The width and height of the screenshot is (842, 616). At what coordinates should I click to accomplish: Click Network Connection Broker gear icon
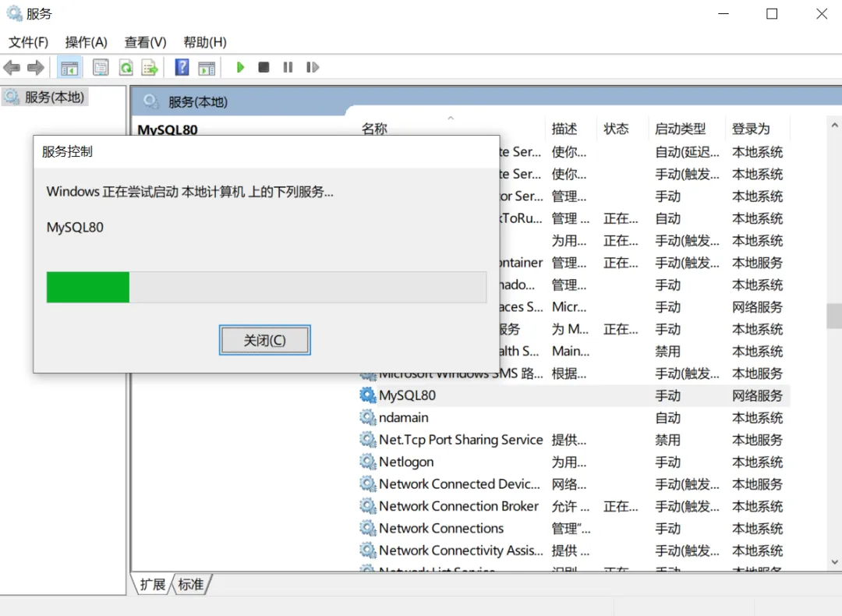tap(368, 506)
